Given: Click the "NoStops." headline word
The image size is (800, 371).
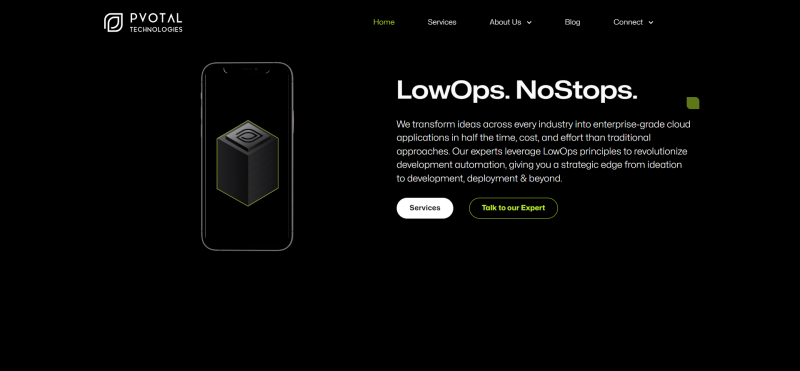Looking at the screenshot, I should click(577, 90).
